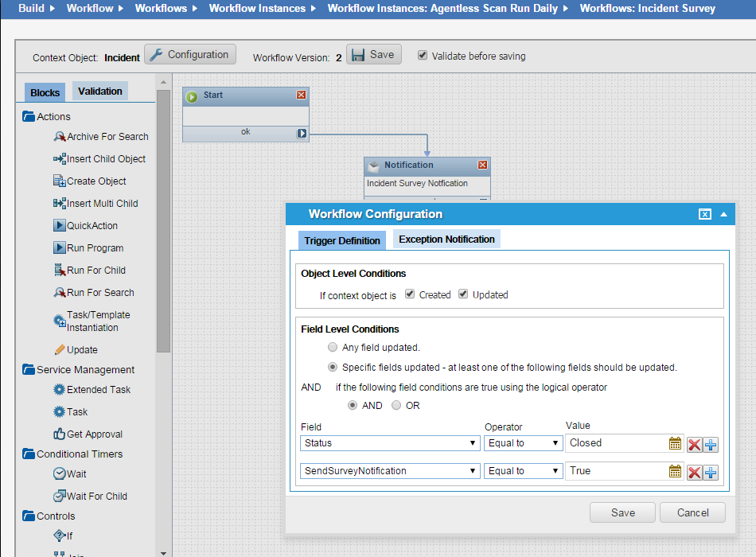The image size is (756, 557).
Task: Click the Get Approval thumbs-up icon
Action: pyautogui.click(x=60, y=434)
